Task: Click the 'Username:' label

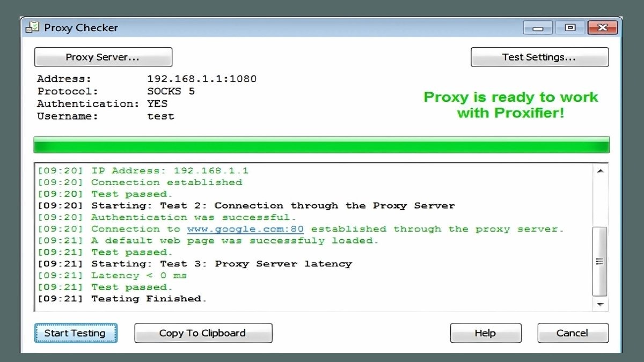Action: coord(68,116)
